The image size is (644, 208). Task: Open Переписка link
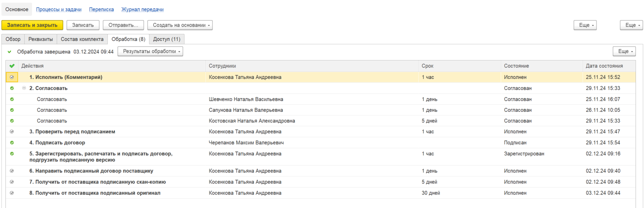tap(102, 9)
